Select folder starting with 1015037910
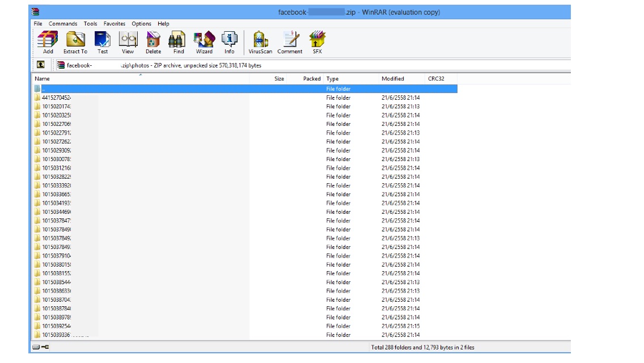Image resolution: width=644 pixels, height=363 pixels. (245, 256)
